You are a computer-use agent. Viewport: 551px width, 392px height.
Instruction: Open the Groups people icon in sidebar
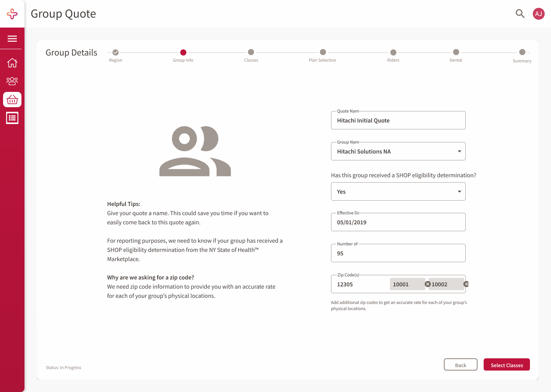[x=12, y=81]
